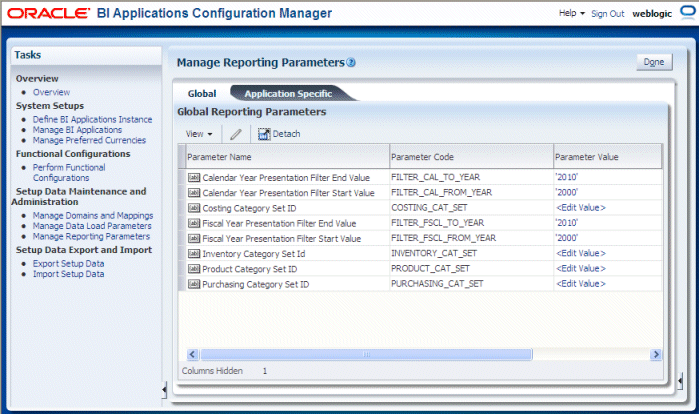699x414 pixels.
Task: Click the Fiscal Year Presentation Filter End Value text
Action: pos(279,223)
